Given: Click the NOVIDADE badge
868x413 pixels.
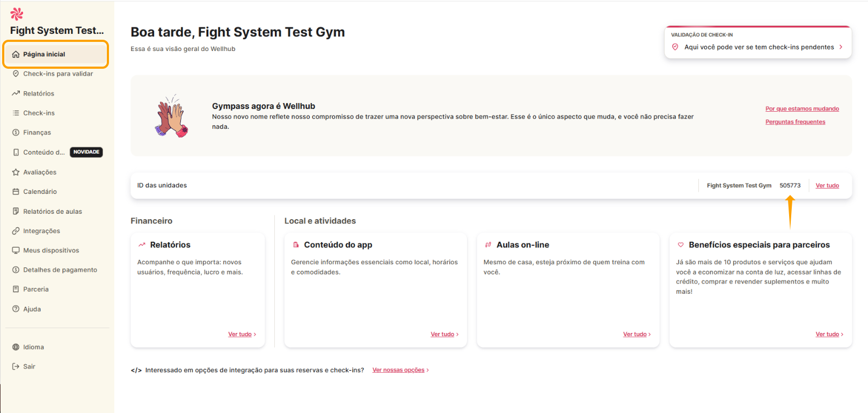Looking at the screenshot, I should pos(86,152).
